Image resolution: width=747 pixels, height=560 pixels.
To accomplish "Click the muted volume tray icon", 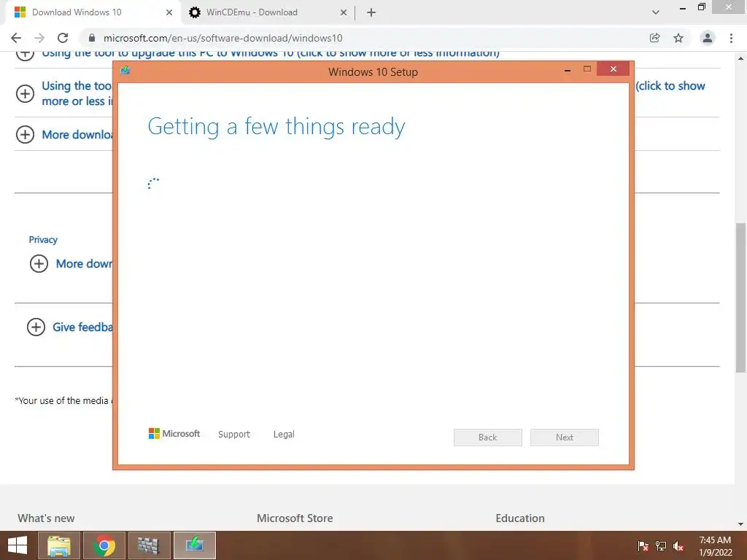I will coord(678,545).
